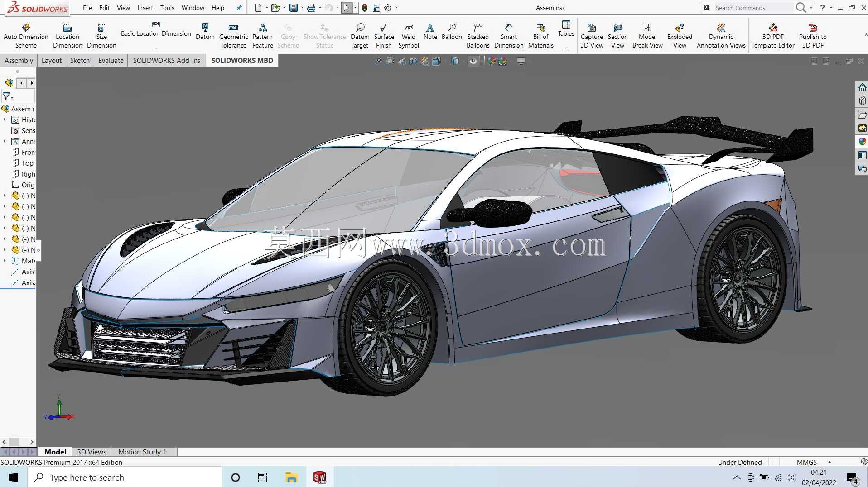This screenshot has width=868, height=487.
Task: Open the dropdown arrow beside the Print icon
Action: (320, 8)
